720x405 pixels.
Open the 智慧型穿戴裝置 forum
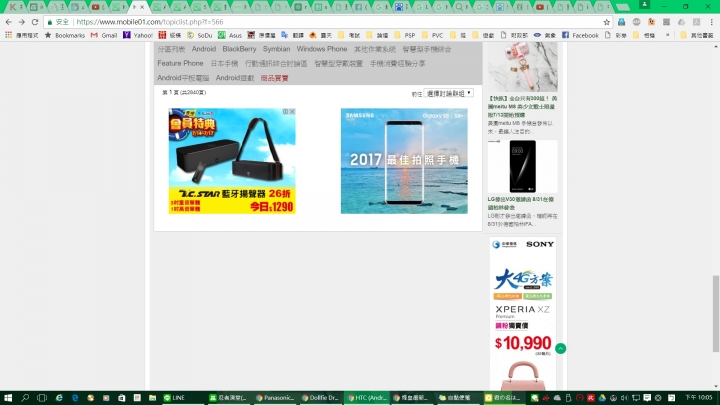(x=338, y=63)
